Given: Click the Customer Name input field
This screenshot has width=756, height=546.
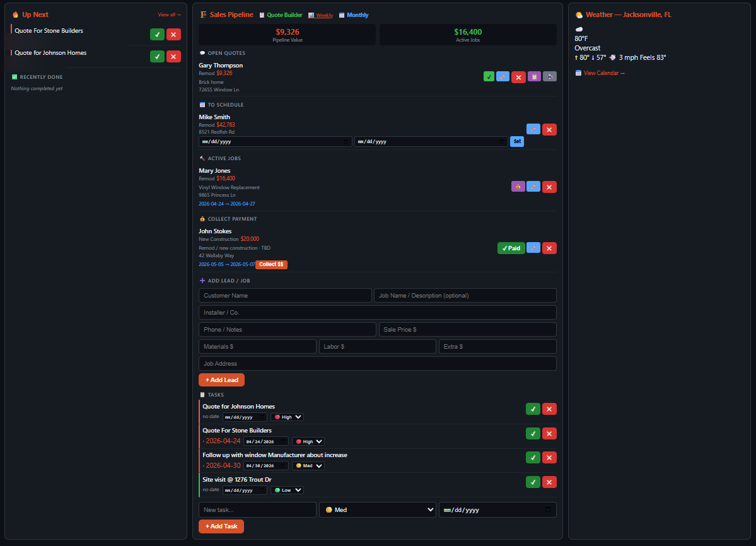Looking at the screenshot, I should coord(285,296).
